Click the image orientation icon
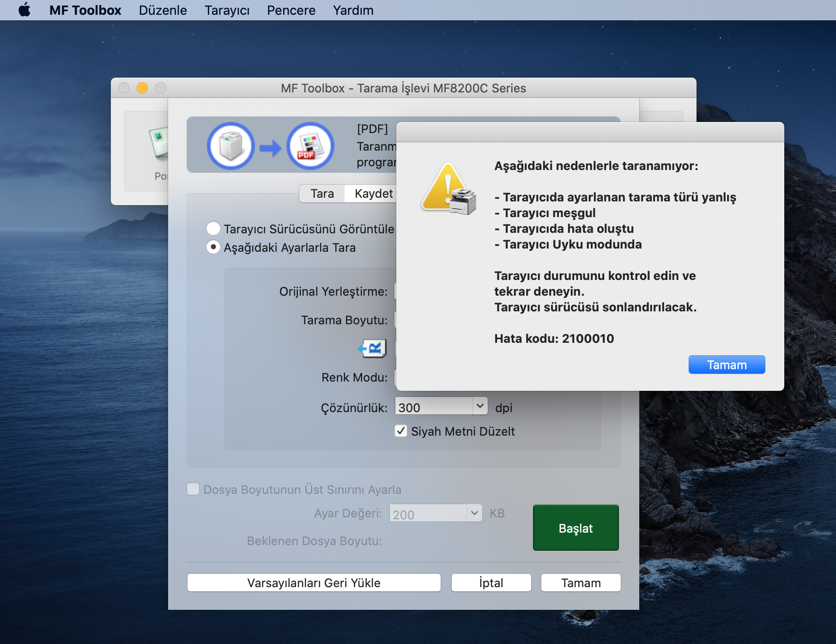The width and height of the screenshot is (836, 644). click(x=373, y=348)
